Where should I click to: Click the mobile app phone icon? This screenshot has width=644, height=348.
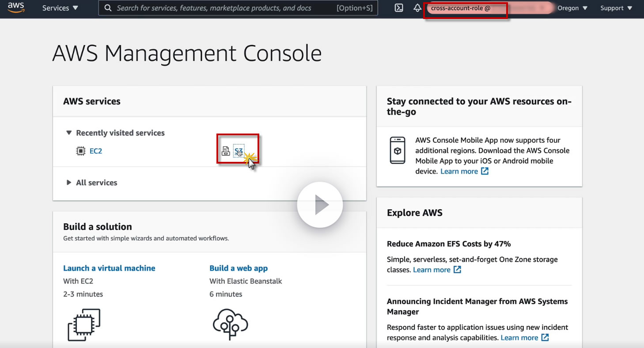click(398, 150)
